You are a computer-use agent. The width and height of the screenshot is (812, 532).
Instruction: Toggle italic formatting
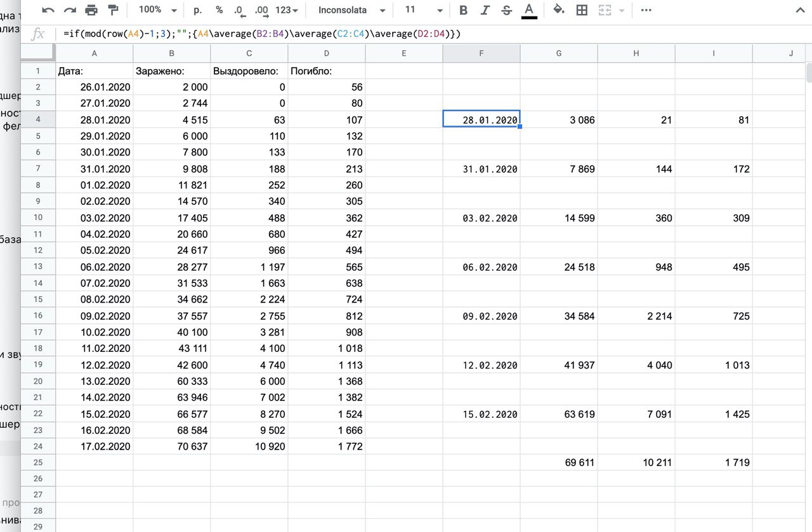coord(485,10)
